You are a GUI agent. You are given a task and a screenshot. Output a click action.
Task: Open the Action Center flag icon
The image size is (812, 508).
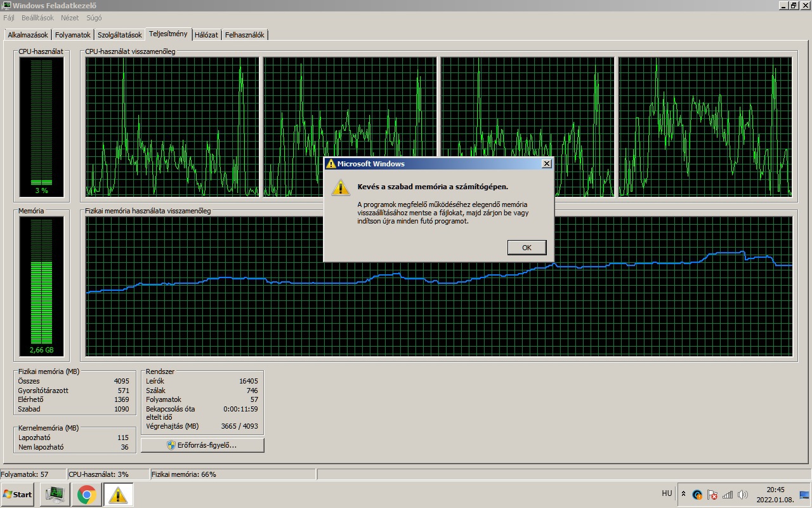point(712,495)
